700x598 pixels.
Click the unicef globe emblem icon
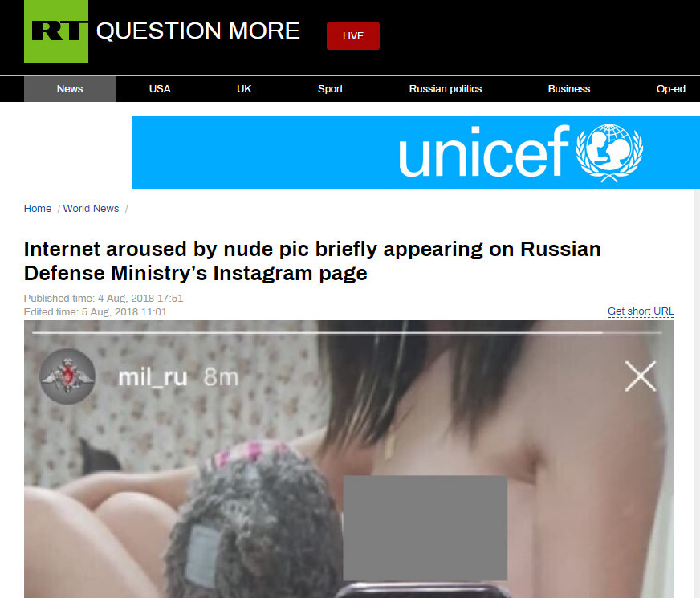pos(609,153)
